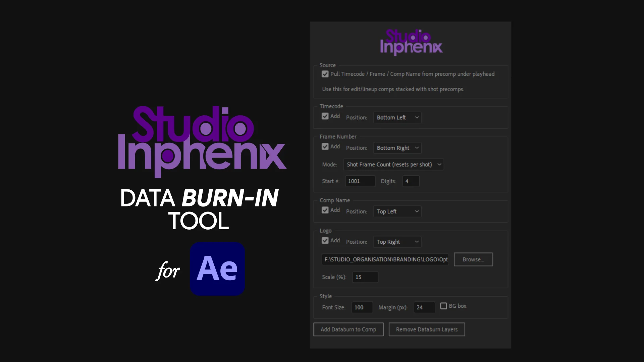The height and width of the screenshot is (362, 644).
Task: Click the 'DATA BURN-IN' title text
Action: pos(199,198)
